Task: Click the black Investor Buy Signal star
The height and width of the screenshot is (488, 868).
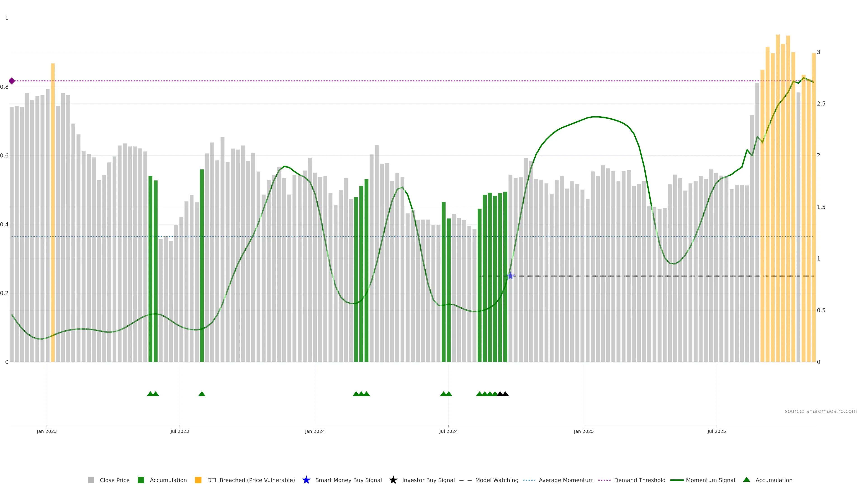Action: point(393,480)
